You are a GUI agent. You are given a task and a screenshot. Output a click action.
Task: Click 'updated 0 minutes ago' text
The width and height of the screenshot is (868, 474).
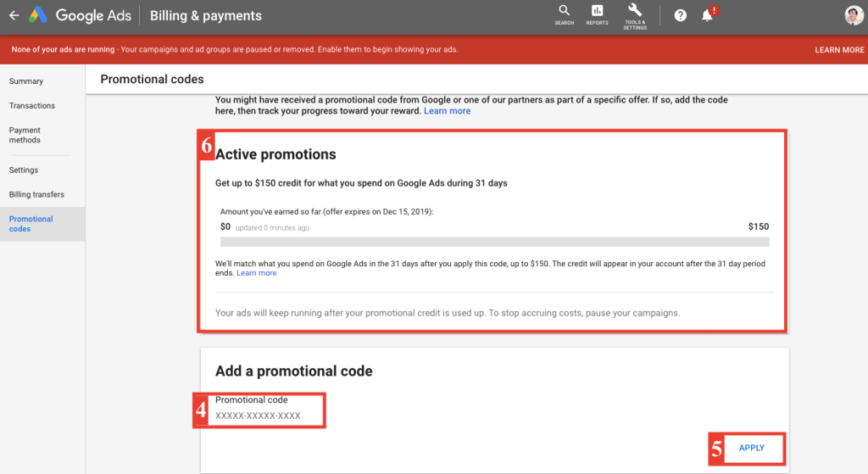[x=272, y=227]
